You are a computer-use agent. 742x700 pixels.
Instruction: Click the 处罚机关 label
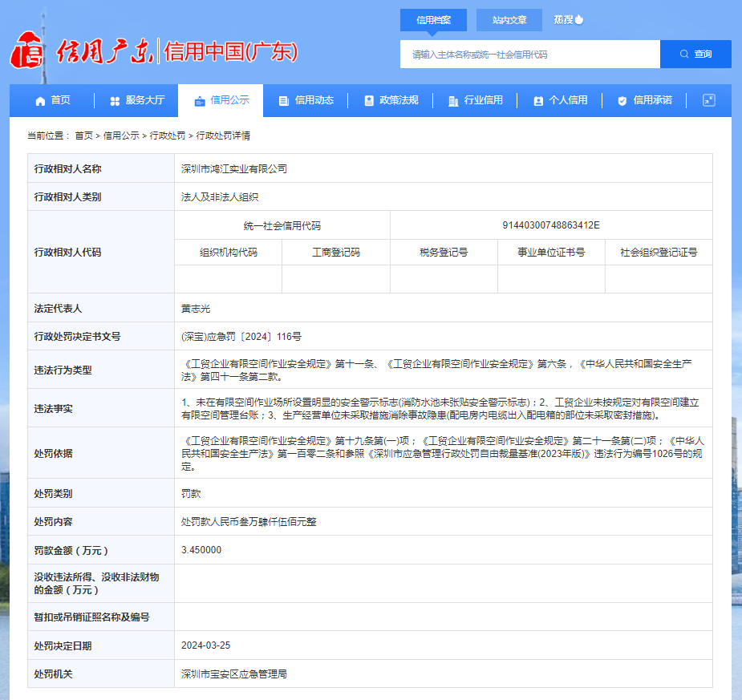pyautogui.click(x=53, y=674)
